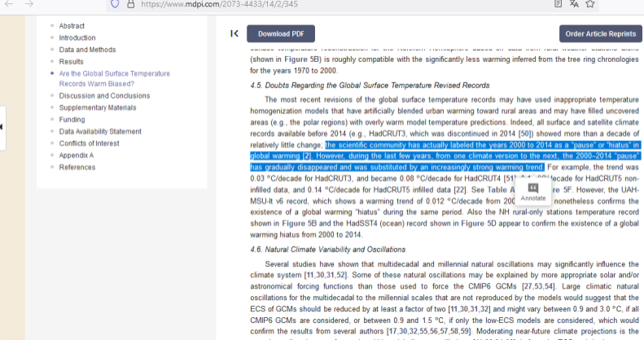Open citation [50] after HadCRUT3
This screenshot has height=340, width=644.
tap(525, 134)
